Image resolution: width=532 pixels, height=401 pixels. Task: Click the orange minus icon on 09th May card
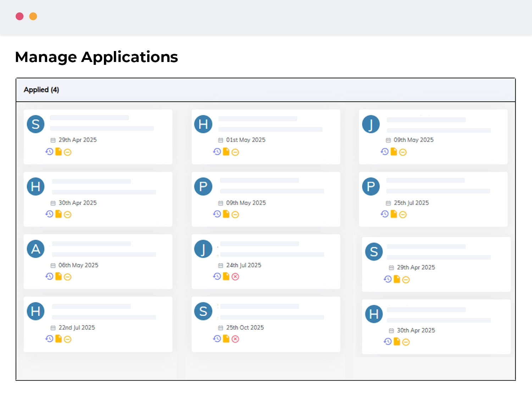[235, 214]
